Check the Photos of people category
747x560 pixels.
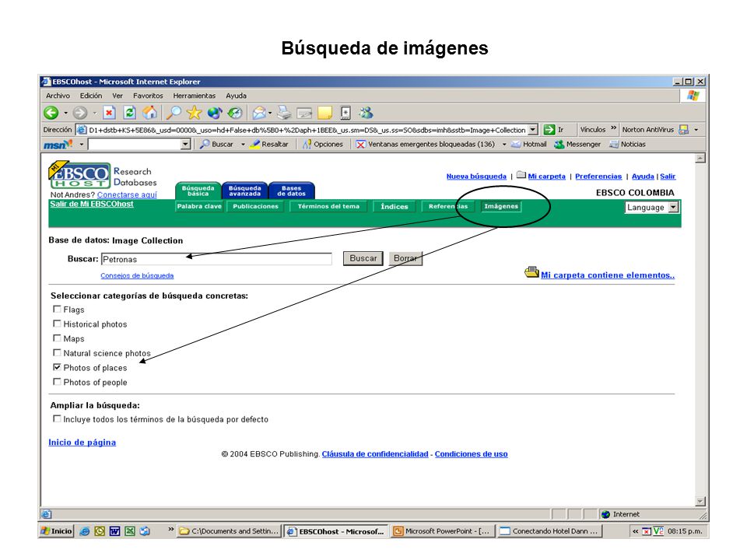pos(57,382)
